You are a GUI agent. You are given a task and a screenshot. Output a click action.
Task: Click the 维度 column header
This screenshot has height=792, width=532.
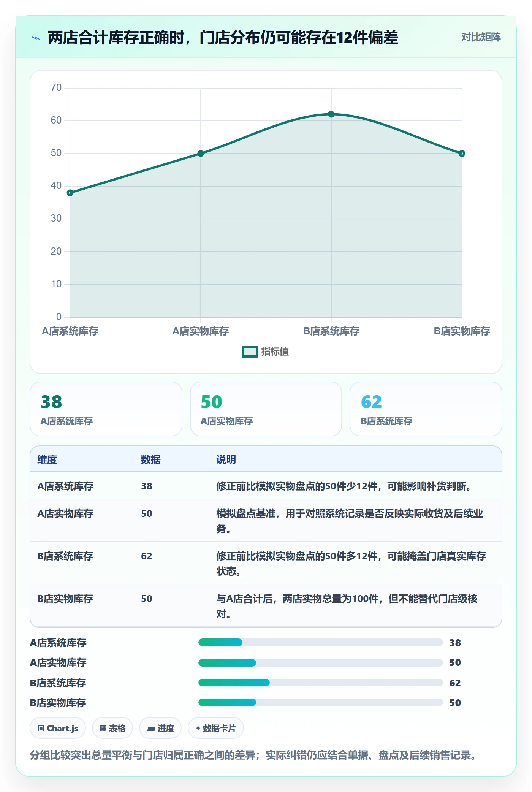point(47,460)
